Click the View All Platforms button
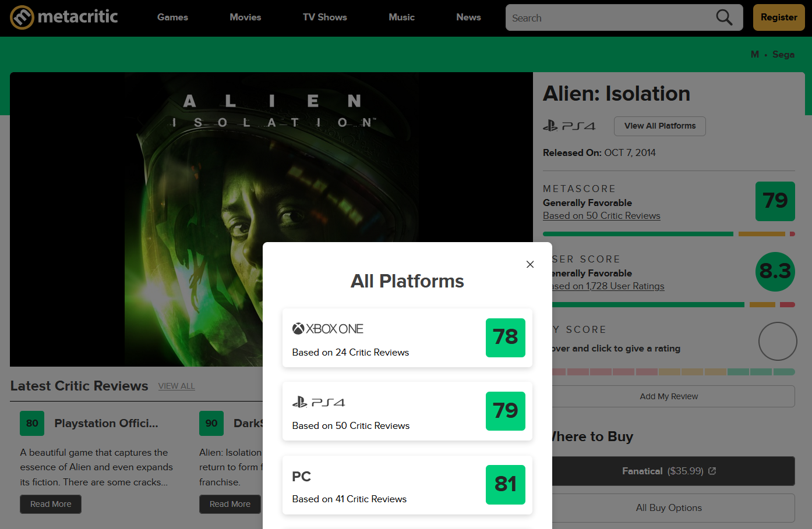 [660, 126]
